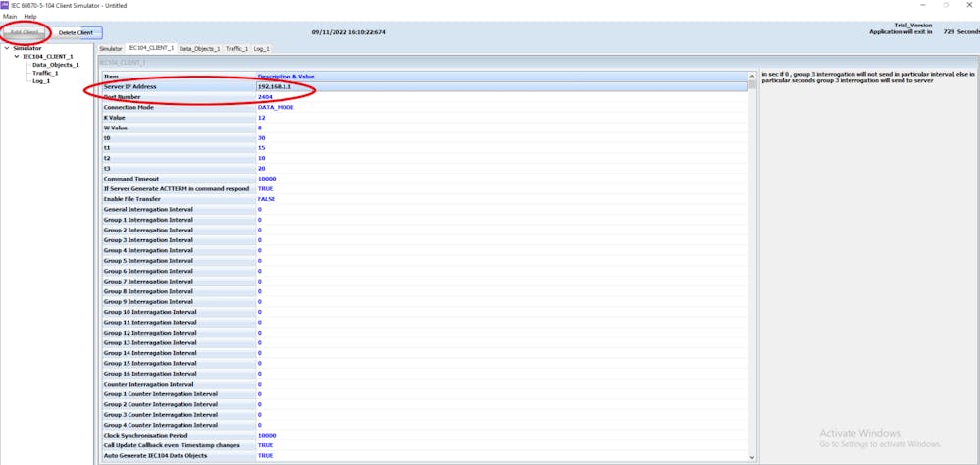Screen dimensions: 980x465
Task: Select IEC104_CLIENT_1 label in the tree
Action: tap(48, 56)
